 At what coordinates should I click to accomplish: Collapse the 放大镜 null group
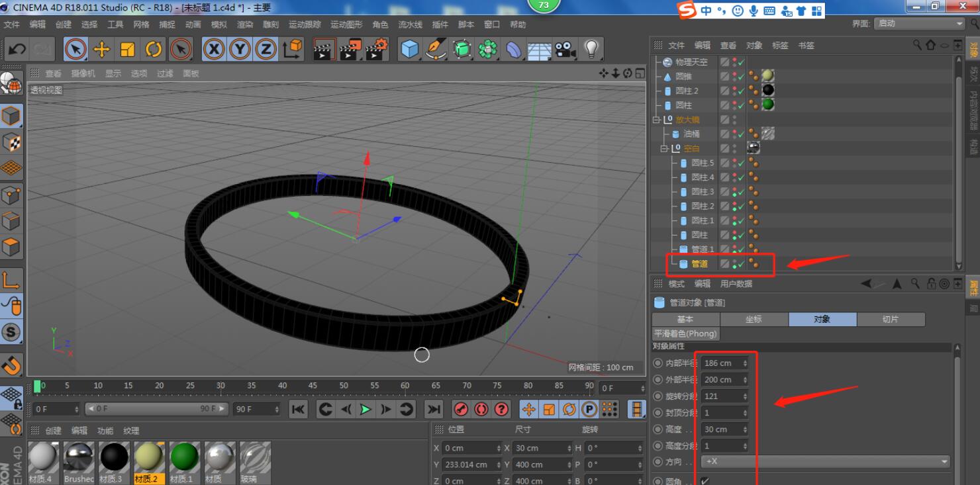[657, 120]
